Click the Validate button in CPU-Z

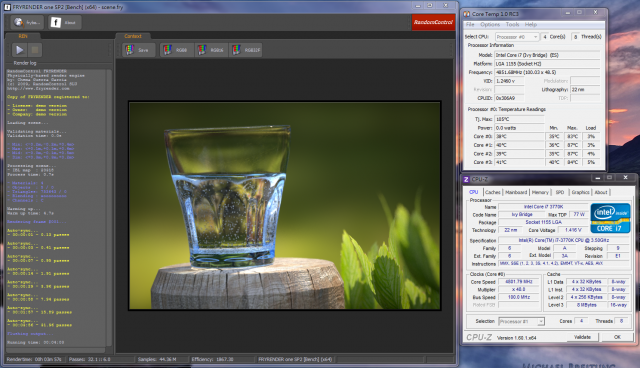[582, 337]
